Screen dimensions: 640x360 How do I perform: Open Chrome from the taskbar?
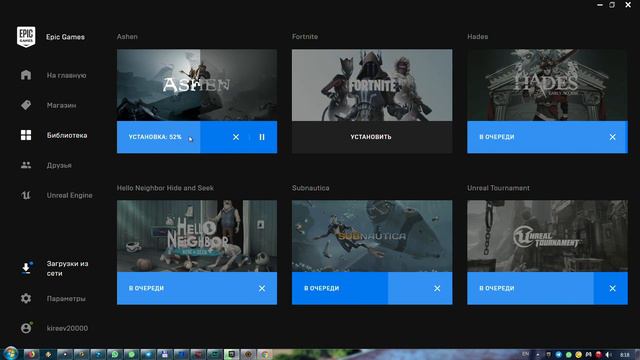click(264, 354)
